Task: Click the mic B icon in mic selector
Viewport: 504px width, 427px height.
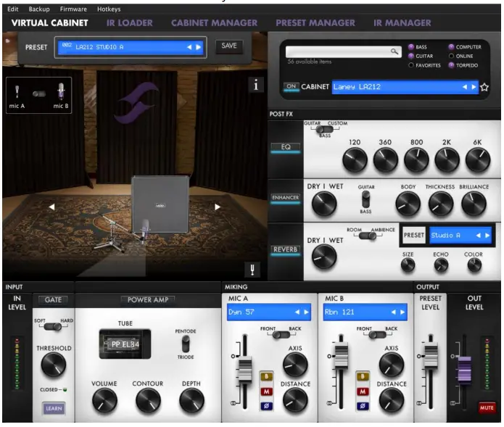Action: click(61, 92)
